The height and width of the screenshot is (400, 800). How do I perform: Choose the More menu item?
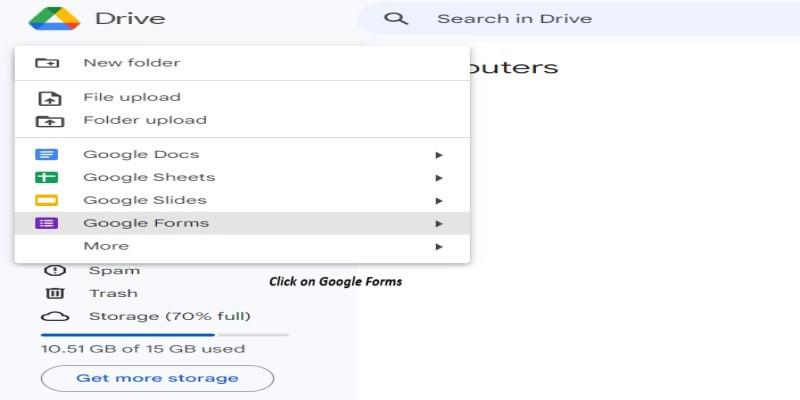[x=106, y=246]
